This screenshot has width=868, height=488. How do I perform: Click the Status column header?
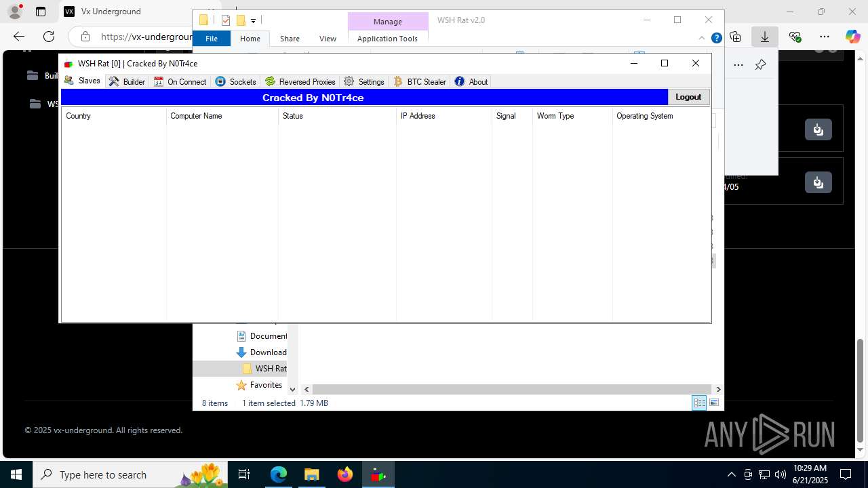(x=337, y=116)
